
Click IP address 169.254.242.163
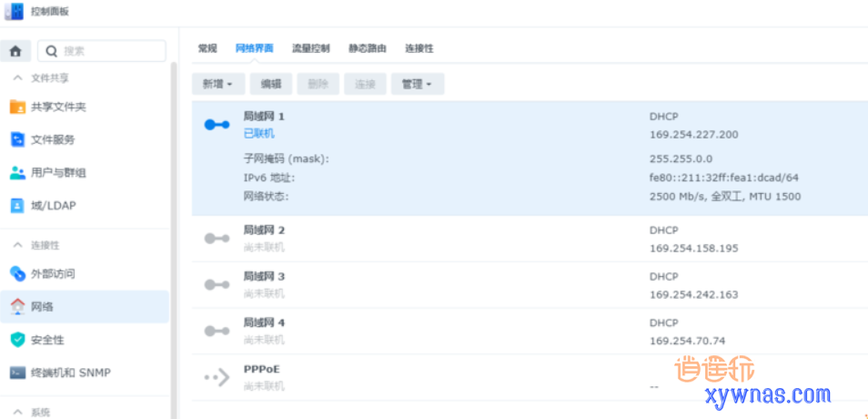693,294
